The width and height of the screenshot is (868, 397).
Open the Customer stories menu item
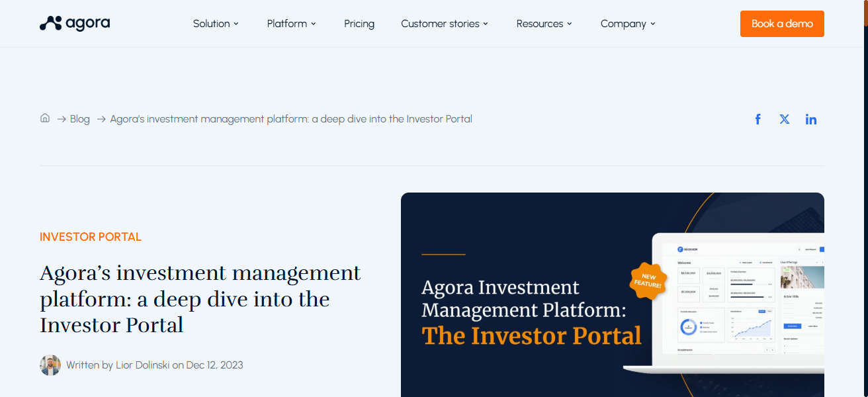[439, 23]
